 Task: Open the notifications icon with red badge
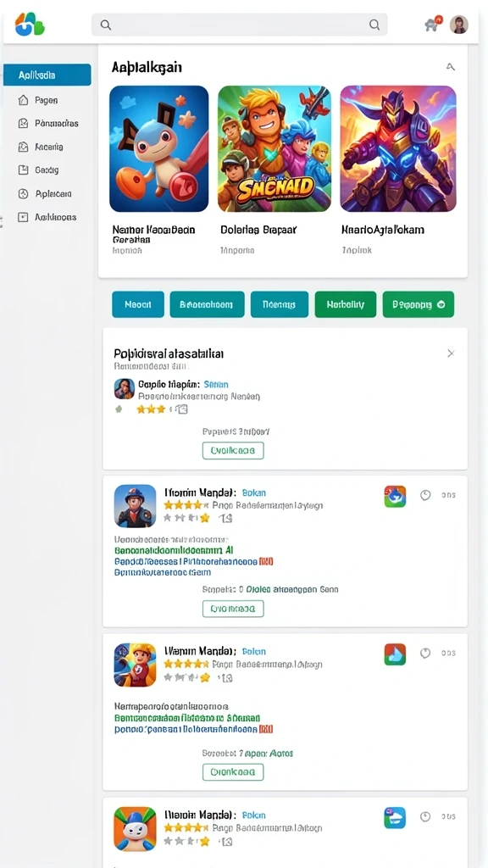pos(433,24)
